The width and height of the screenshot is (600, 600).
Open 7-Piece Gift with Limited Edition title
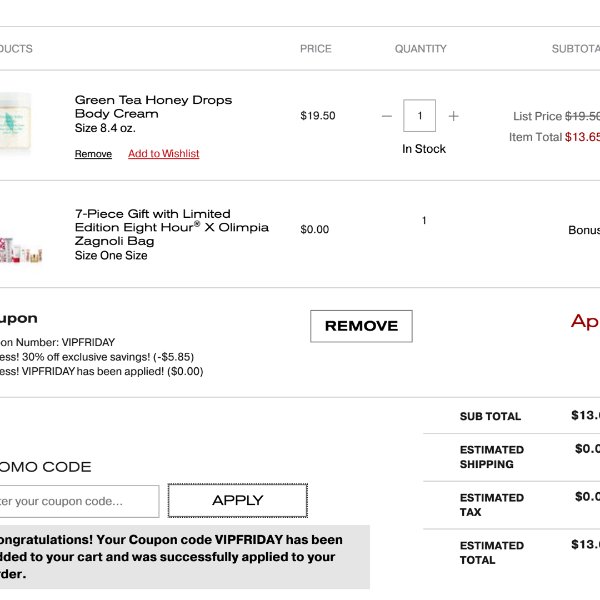coord(172,227)
